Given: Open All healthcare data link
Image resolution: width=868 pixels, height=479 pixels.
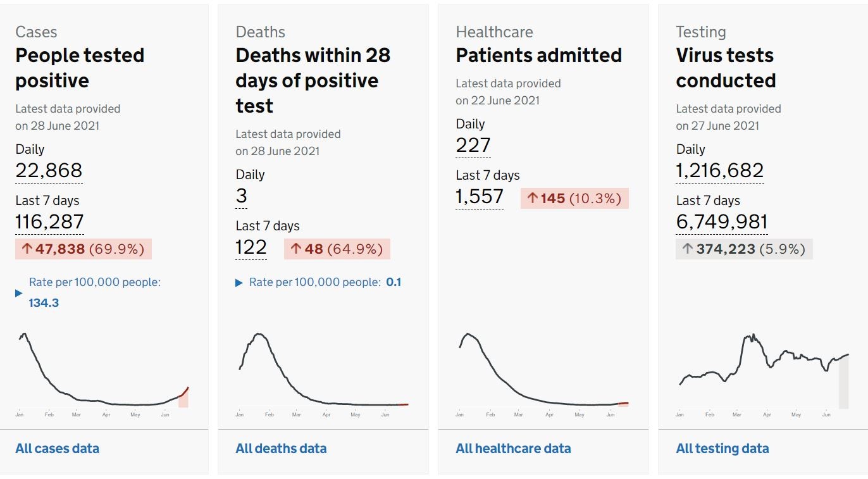Looking at the screenshot, I should (513, 449).
